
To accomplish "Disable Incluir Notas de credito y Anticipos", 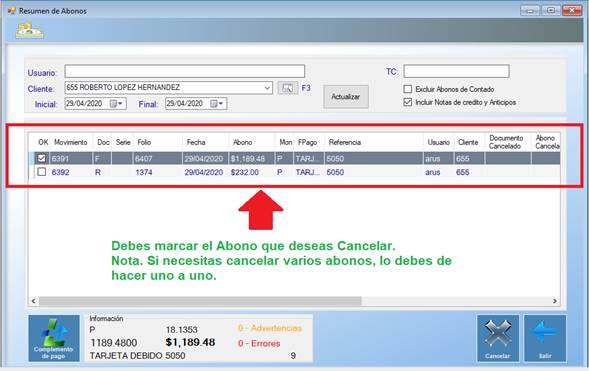I will pos(408,102).
